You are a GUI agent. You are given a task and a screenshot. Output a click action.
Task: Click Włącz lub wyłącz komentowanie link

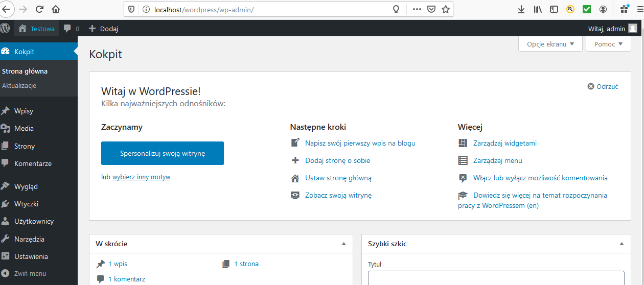(x=540, y=178)
